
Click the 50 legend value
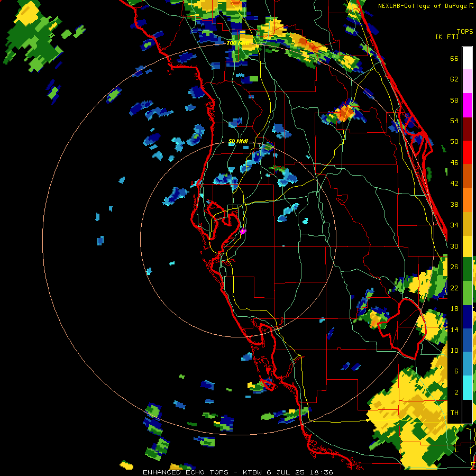454,142
